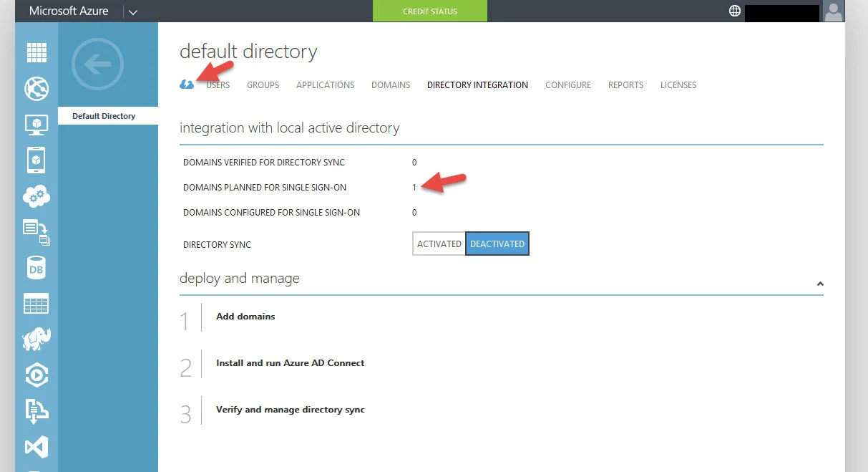Click the globe language icon

pos(735,11)
